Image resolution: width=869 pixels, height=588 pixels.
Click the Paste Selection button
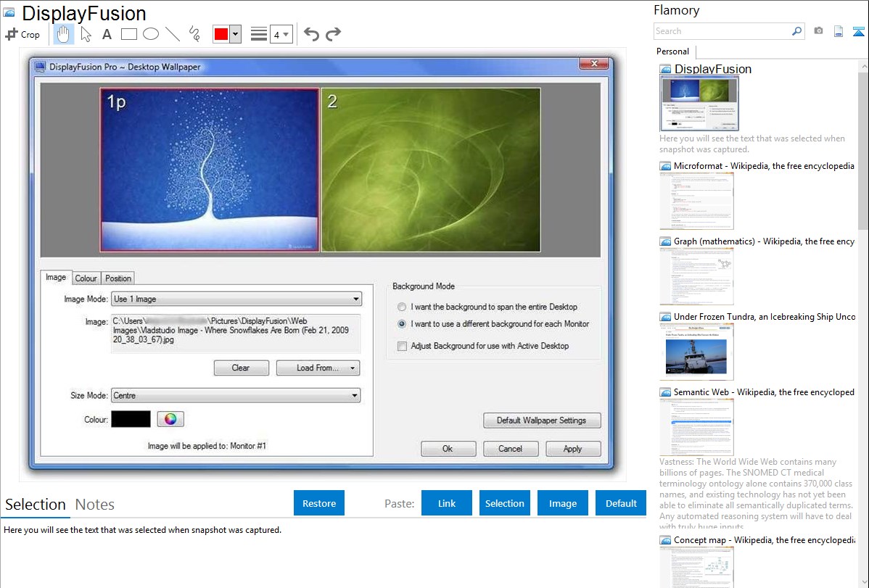pos(505,503)
